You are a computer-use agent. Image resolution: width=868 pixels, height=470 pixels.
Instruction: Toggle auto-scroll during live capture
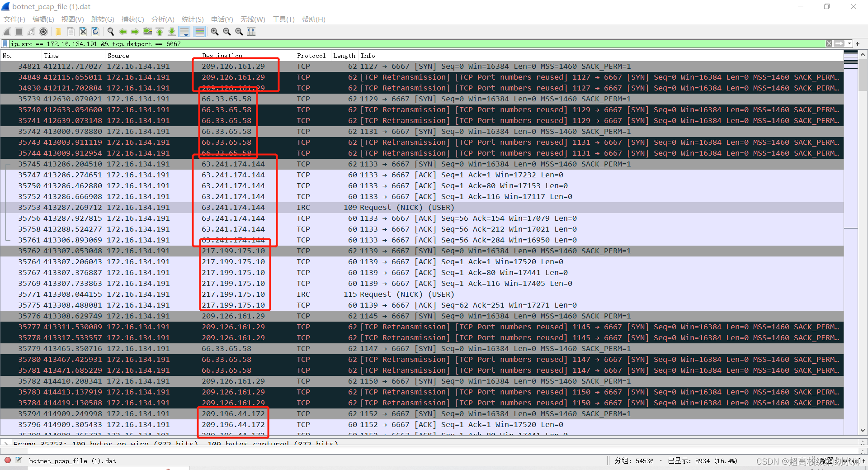(184, 32)
